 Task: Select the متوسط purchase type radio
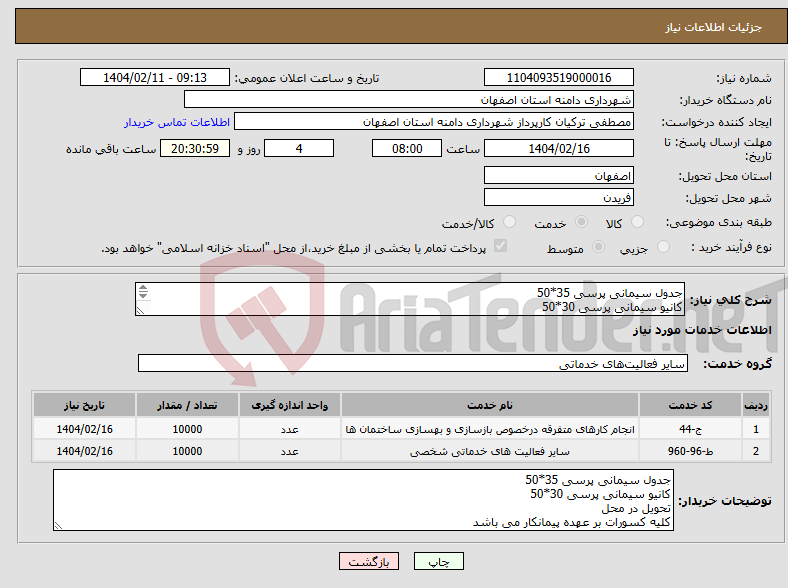tap(598, 246)
